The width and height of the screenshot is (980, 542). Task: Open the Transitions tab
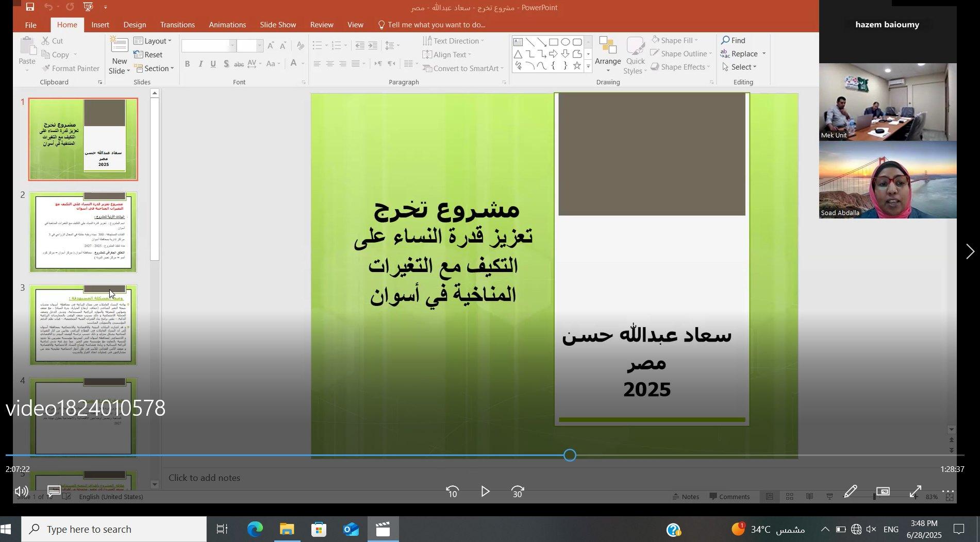pos(177,25)
